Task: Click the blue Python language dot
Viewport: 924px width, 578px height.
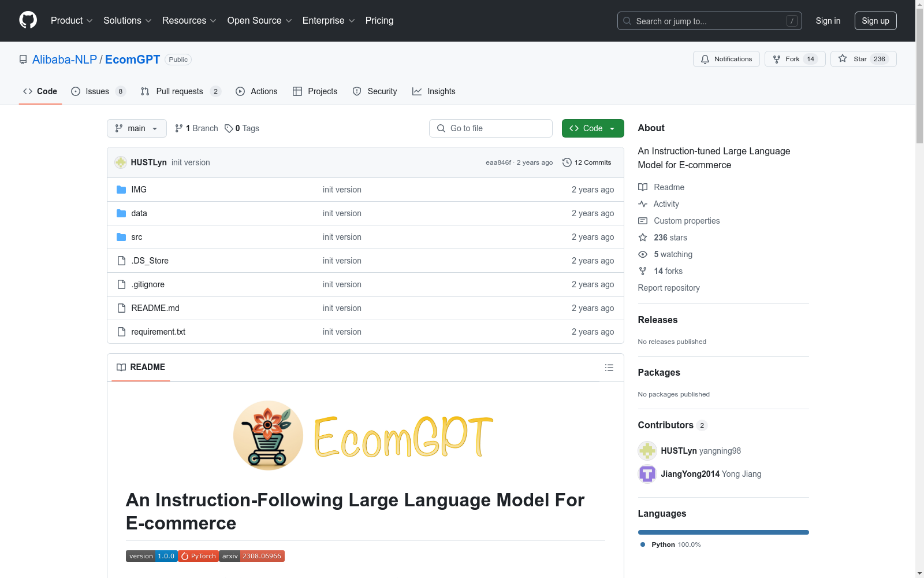Action: tap(643, 544)
